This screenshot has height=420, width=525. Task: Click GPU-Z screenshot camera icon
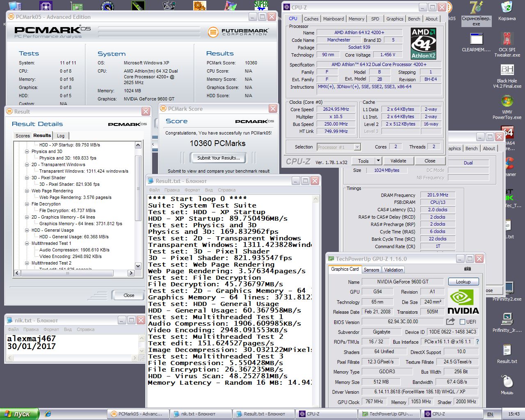467,269
